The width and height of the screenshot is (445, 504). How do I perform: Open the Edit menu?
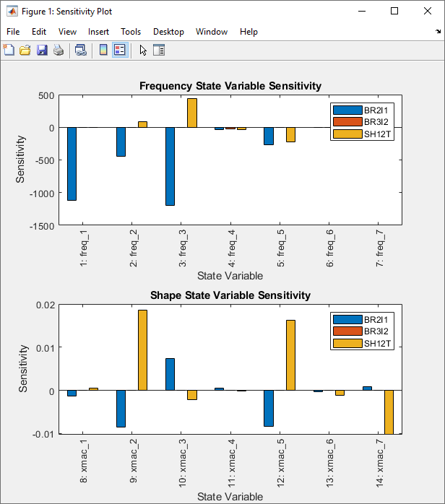click(39, 32)
